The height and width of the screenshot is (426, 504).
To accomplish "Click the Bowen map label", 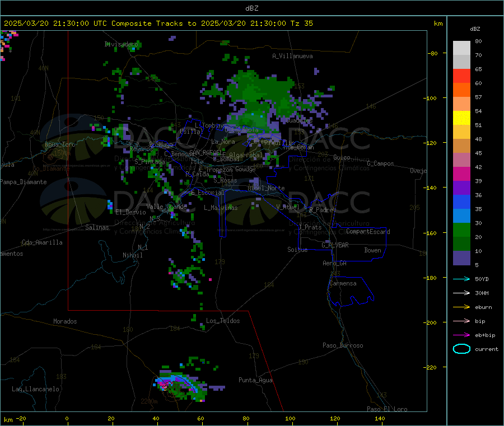I will [372, 250].
